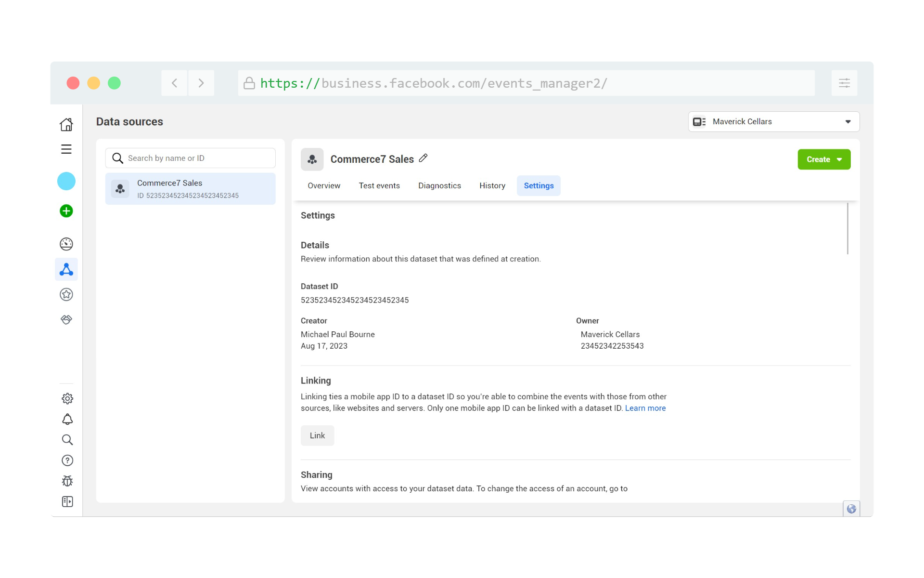This screenshot has height=578, width=924.
Task: Click the blue account avatar circle
Action: [66, 181]
